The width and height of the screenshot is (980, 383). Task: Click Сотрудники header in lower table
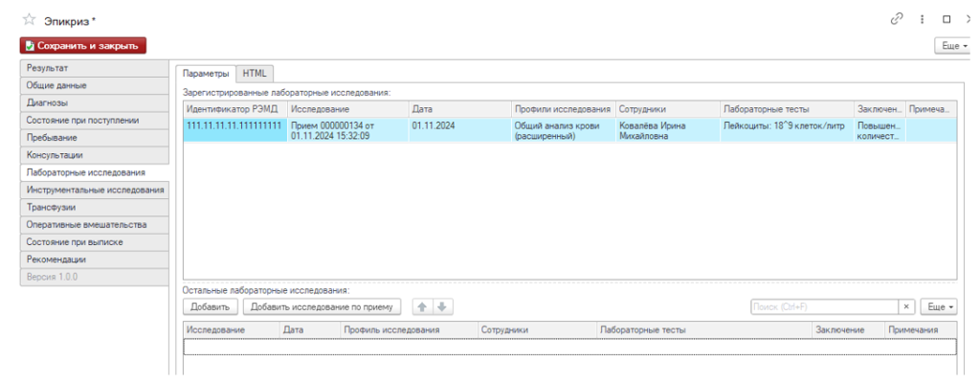coord(538,329)
